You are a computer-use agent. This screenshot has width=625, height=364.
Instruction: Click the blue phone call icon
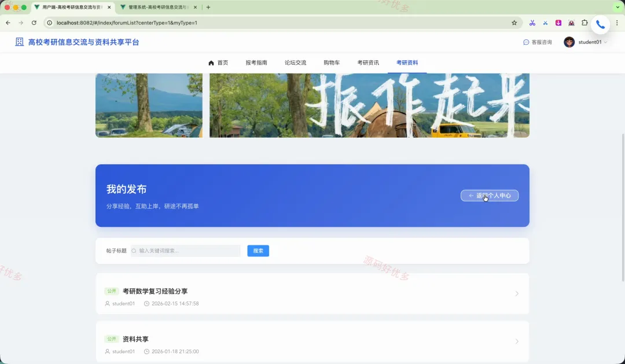600,25
